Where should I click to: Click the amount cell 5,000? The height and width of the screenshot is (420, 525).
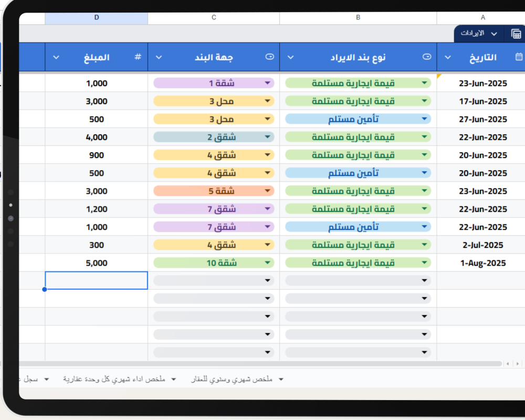[97, 263]
